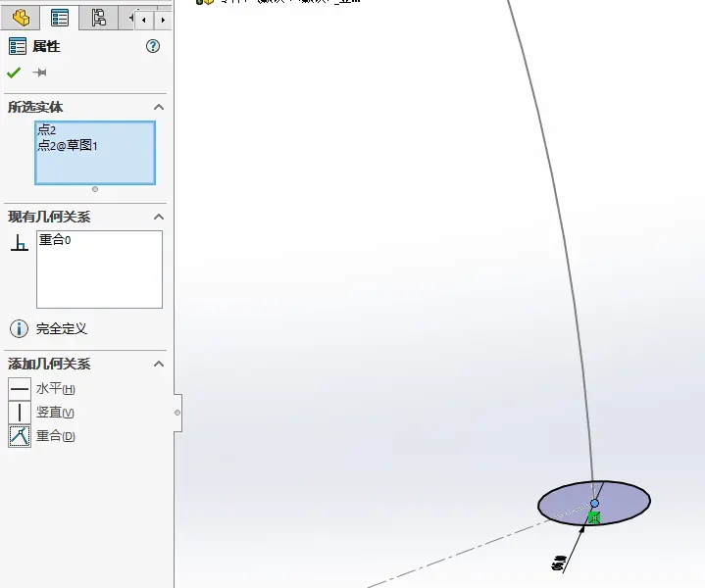This screenshot has width=705, height=588.
Task: Confirm with the green checkmark
Action: coord(14,73)
